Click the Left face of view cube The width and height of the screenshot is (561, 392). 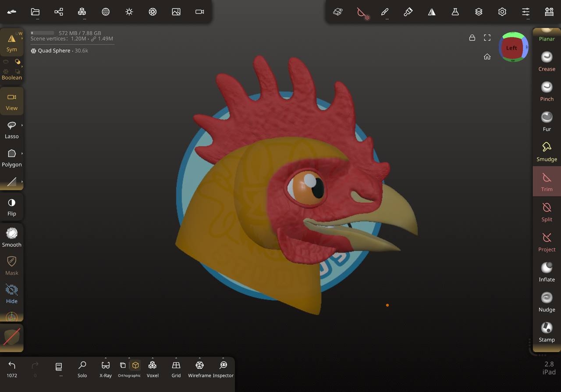(x=511, y=48)
